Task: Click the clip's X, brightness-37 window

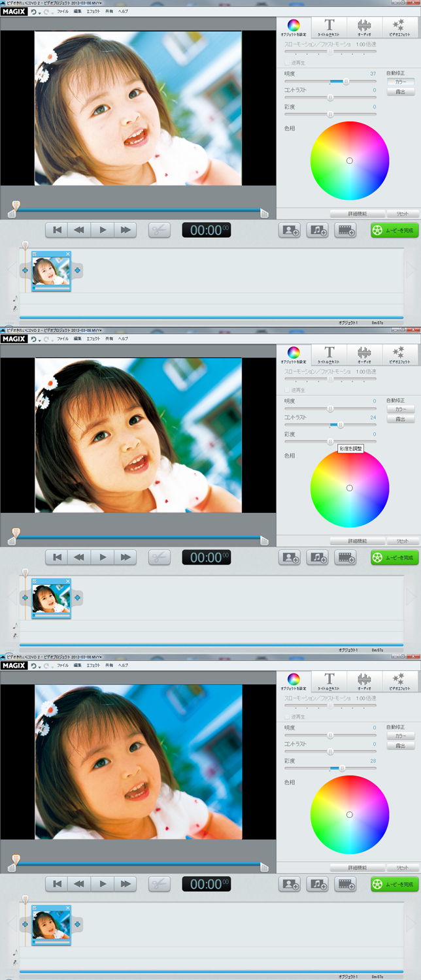Action: [x=67, y=253]
